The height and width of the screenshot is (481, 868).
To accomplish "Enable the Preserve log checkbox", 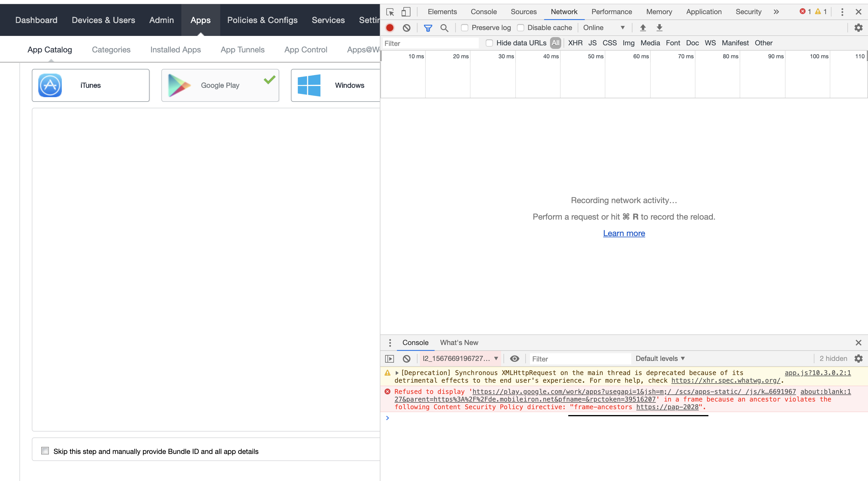I will [465, 28].
